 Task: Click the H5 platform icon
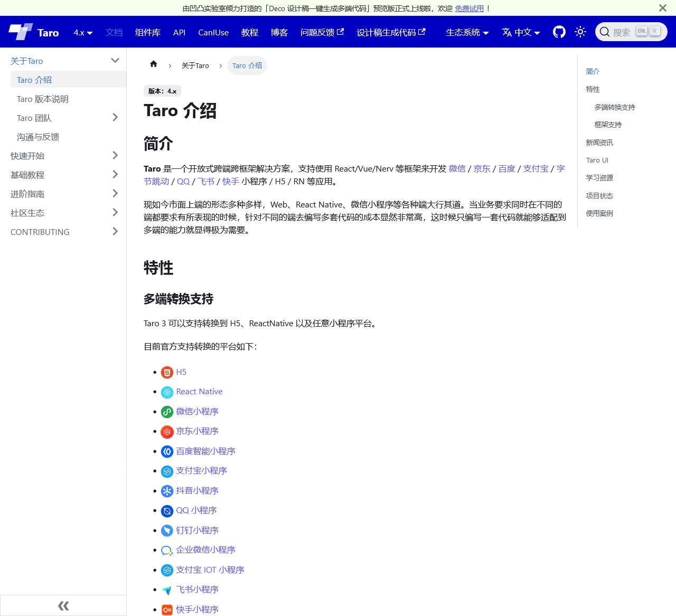(x=167, y=373)
